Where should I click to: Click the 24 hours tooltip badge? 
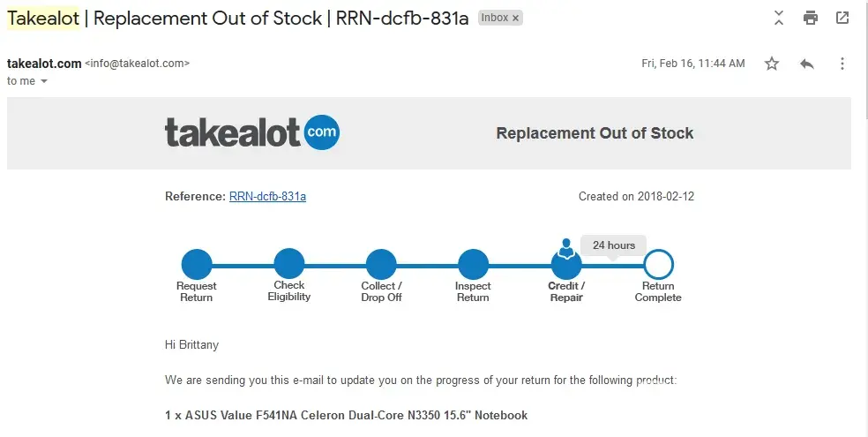point(614,245)
